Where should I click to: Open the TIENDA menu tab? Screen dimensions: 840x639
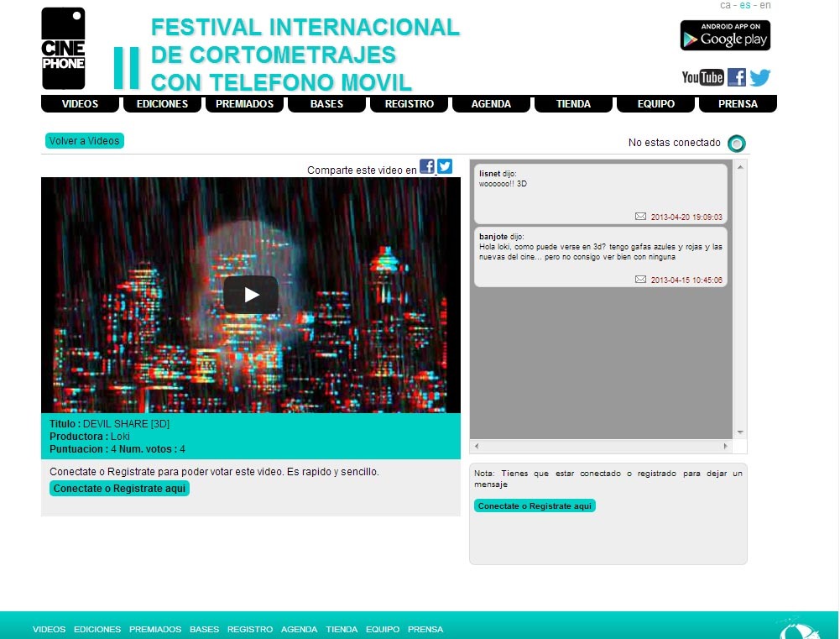[573, 104]
